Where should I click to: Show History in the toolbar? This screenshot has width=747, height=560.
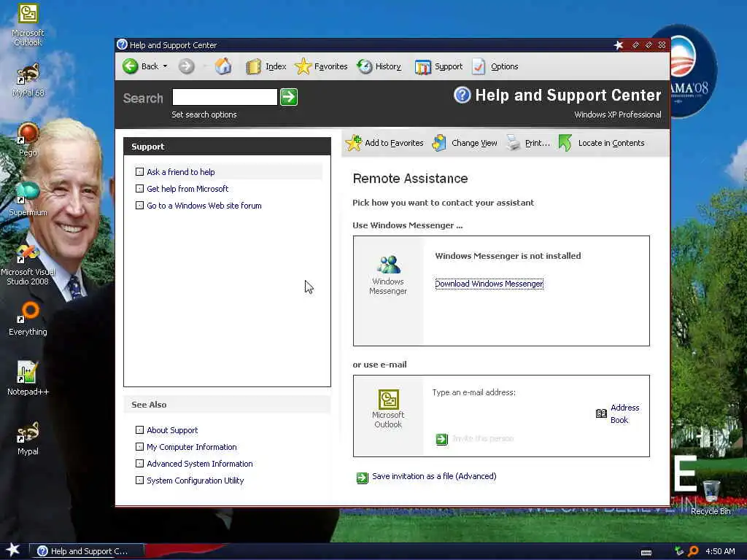pos(379,66)
